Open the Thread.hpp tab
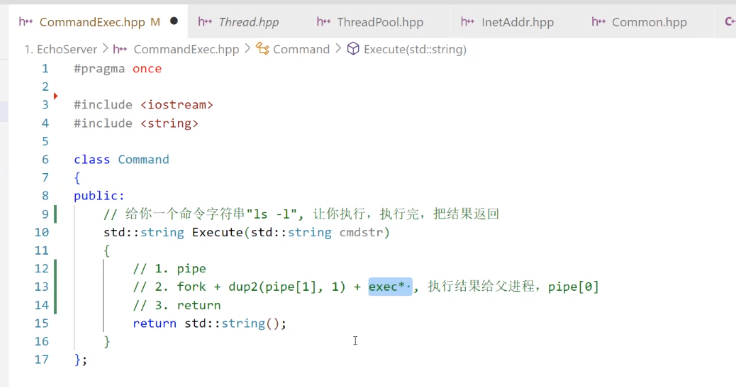736x387 pixels. (x=248, y=22)
